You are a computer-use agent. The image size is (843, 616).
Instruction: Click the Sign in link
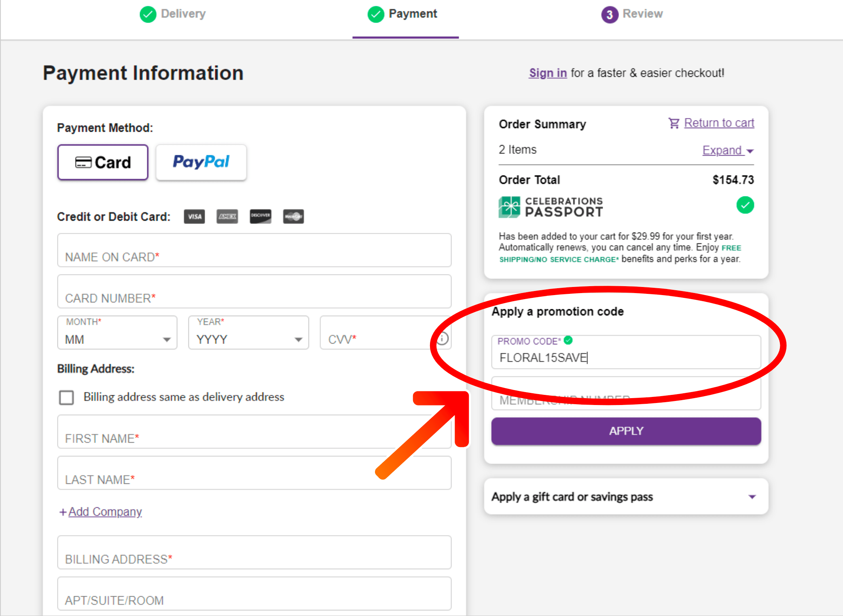(548, 73)
